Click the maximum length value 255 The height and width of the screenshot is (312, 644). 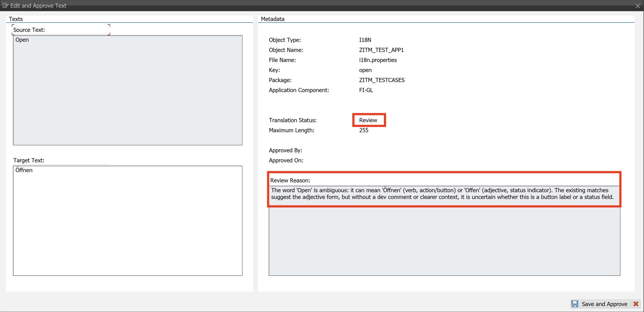364,130
